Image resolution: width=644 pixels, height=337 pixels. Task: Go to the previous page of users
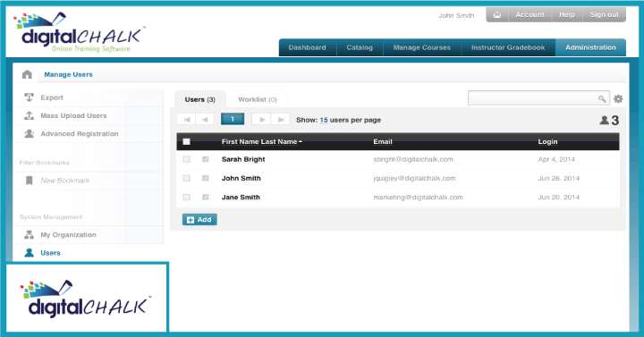tap(205, 120)
